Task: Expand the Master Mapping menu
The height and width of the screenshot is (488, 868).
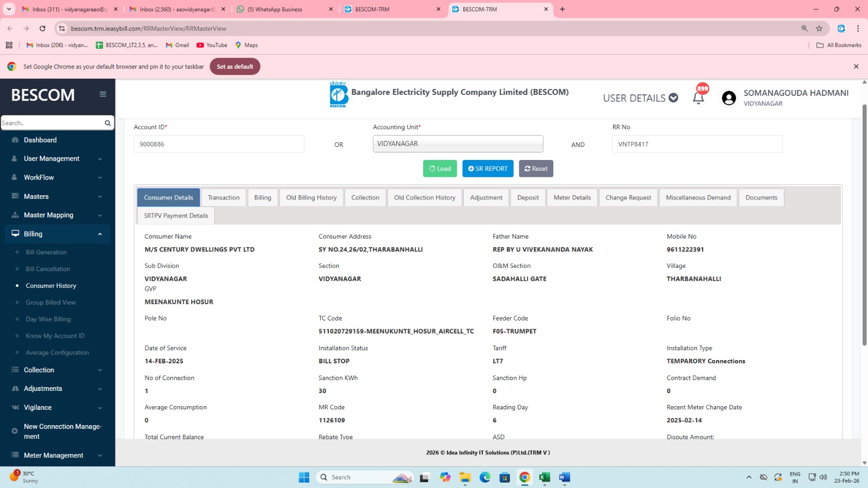Action: click(57, 215)
